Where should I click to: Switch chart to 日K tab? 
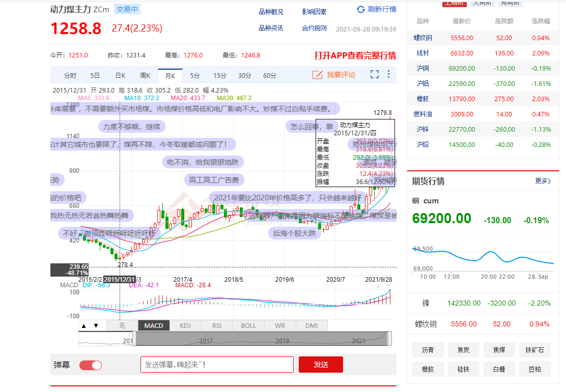coord(120,76)
